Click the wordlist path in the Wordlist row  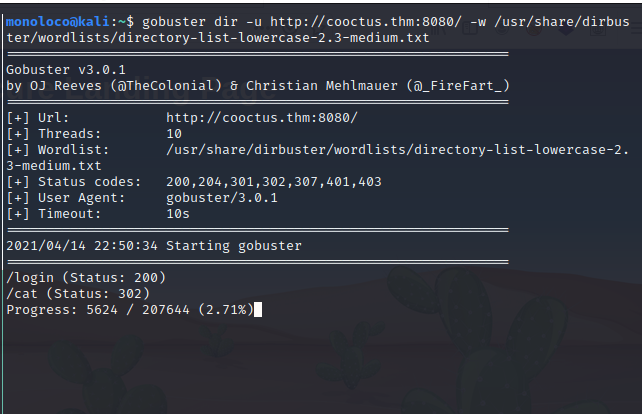click(x=317, y=158)
